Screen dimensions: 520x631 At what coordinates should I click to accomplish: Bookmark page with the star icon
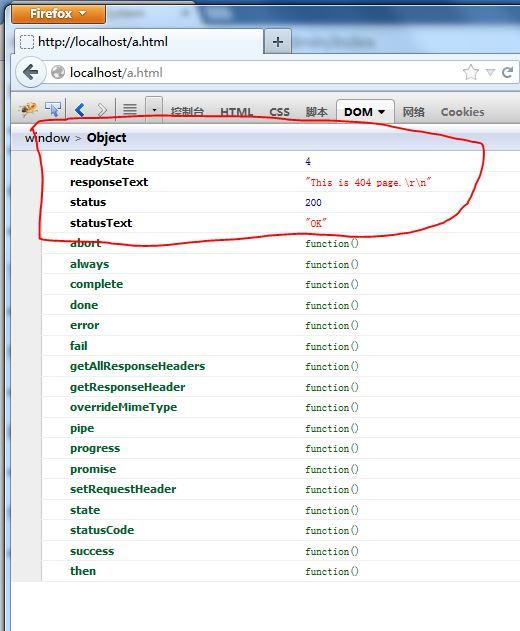(x=470, y=72)
